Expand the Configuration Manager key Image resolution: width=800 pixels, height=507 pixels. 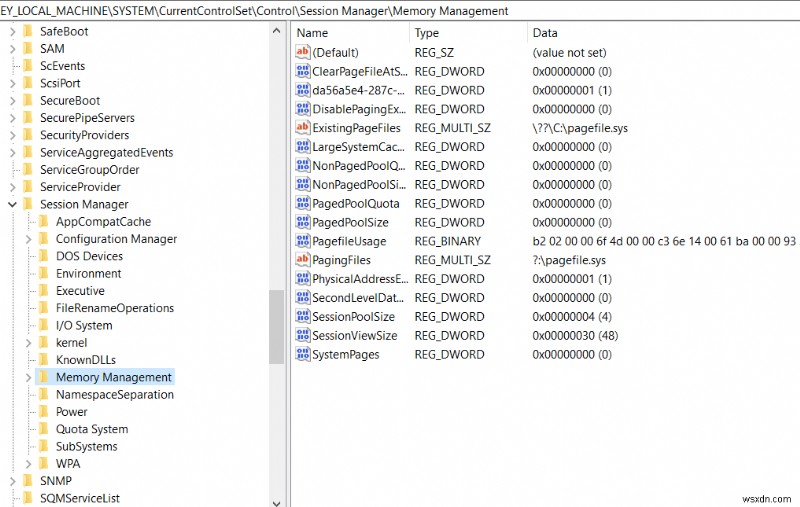(x=29, y=239)
